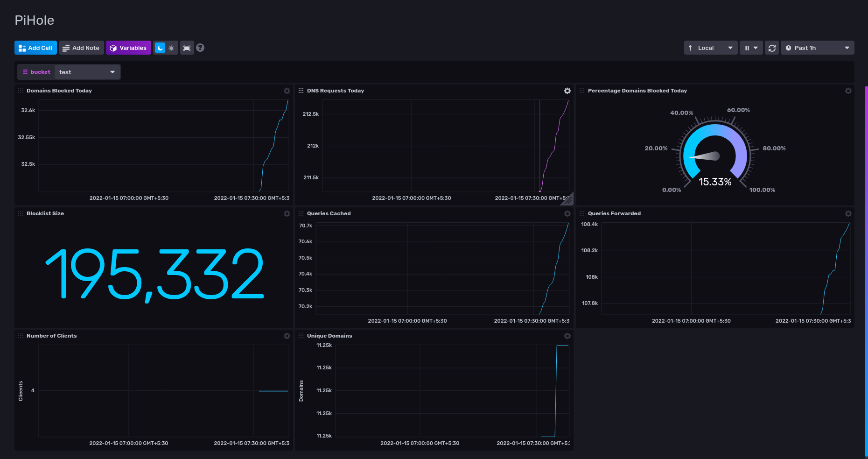Image resolution: width=868 pixels, height=459 pixels.
Task: Grab drag handle of Queries Forwarded cell
Action: (582, 213)
